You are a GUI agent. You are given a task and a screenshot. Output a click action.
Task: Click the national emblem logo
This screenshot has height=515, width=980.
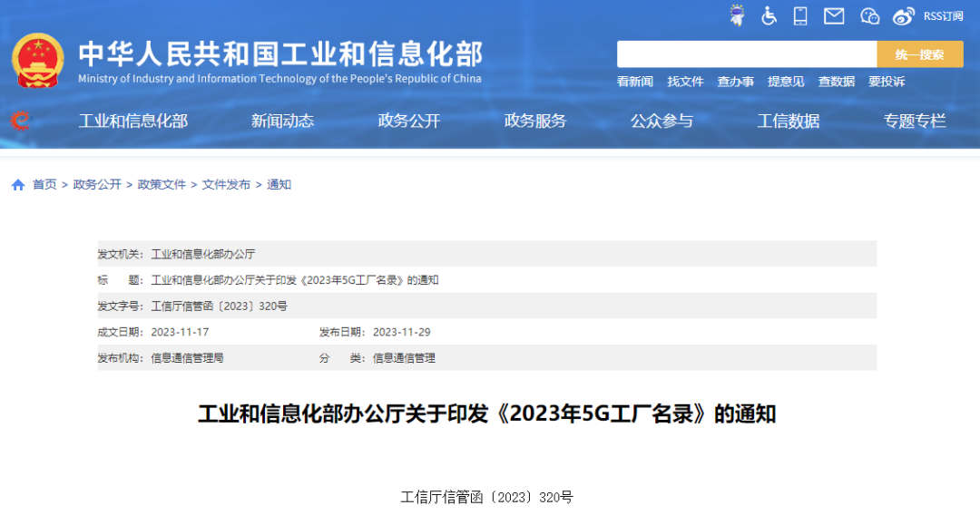37,60
